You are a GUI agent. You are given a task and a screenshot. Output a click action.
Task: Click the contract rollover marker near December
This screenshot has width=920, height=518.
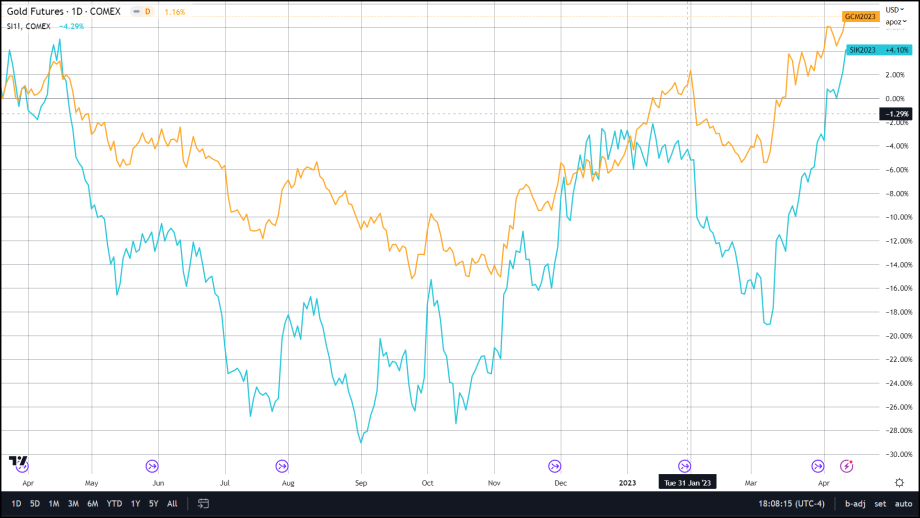pyautogui.click(x=554, y=465)
